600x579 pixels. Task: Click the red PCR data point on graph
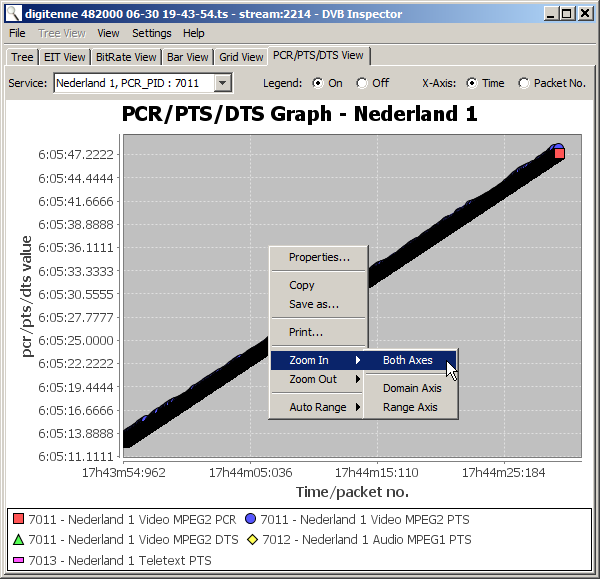[560, 153]
